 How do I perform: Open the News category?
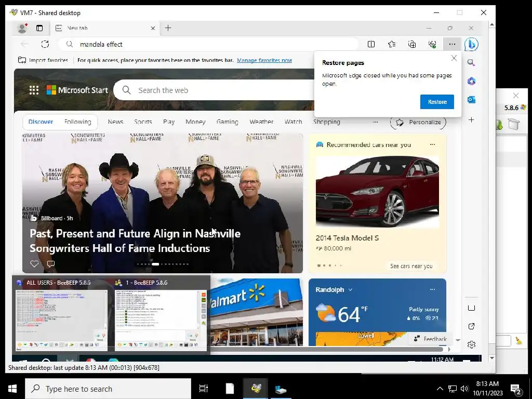tap(115, 122)
